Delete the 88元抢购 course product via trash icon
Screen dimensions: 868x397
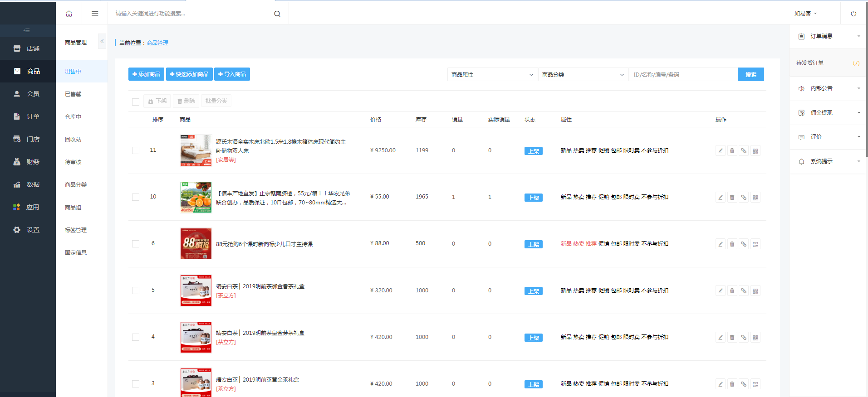pyautogui.click(x=732, y=244)
